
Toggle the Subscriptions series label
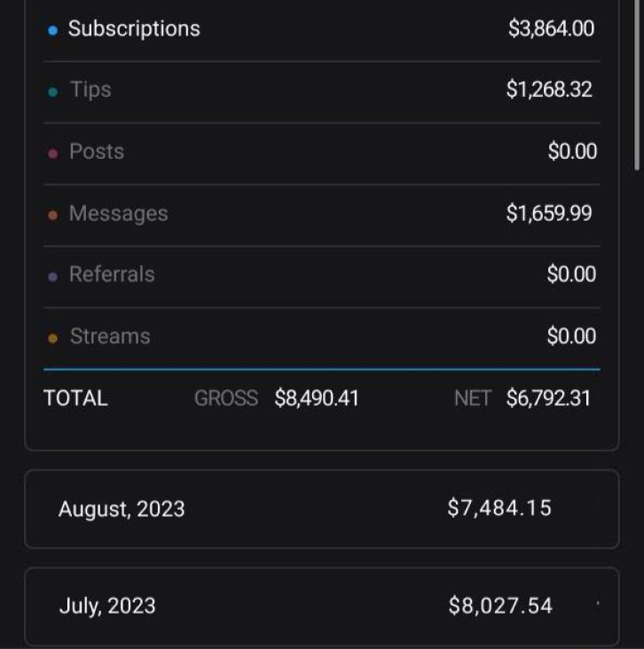[x=134, y=28]
